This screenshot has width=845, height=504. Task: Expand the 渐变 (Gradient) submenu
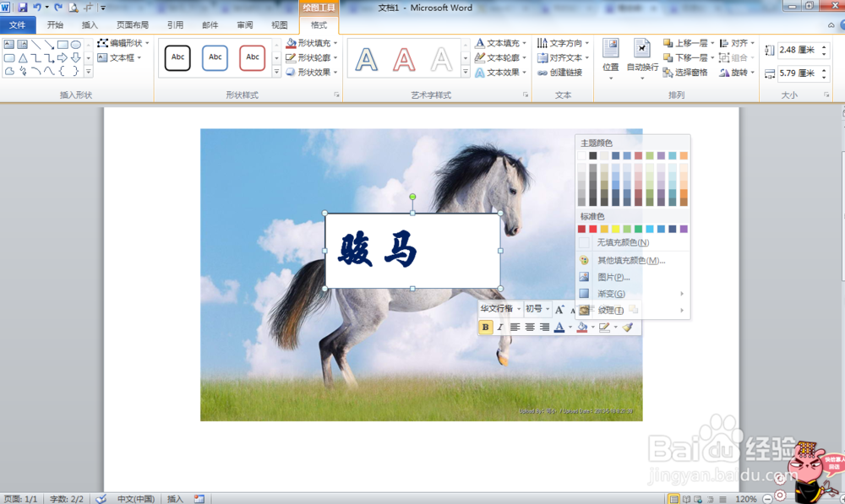point(602,293)
